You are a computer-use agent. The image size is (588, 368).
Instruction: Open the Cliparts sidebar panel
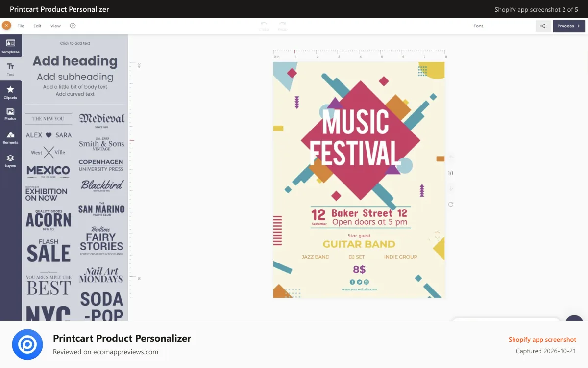(x=10, y=92)
